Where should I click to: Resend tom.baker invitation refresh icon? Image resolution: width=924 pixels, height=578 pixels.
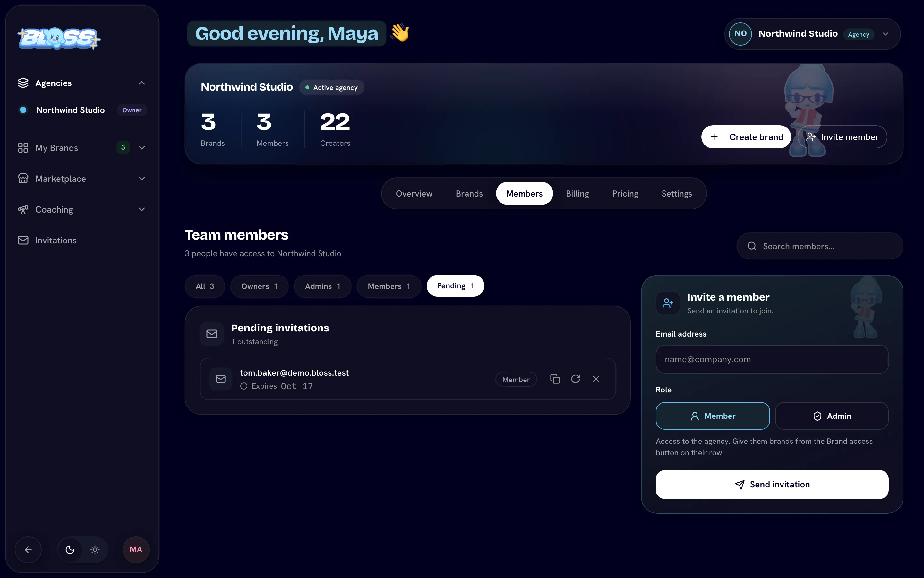pyautogui.click(x=575, y=379)
